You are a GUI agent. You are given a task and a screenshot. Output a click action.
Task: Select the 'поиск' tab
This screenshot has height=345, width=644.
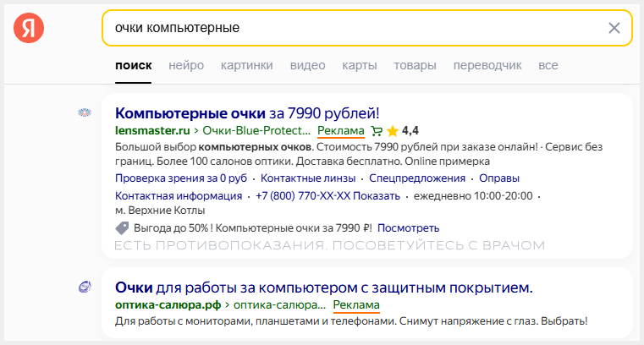(134, 65)
